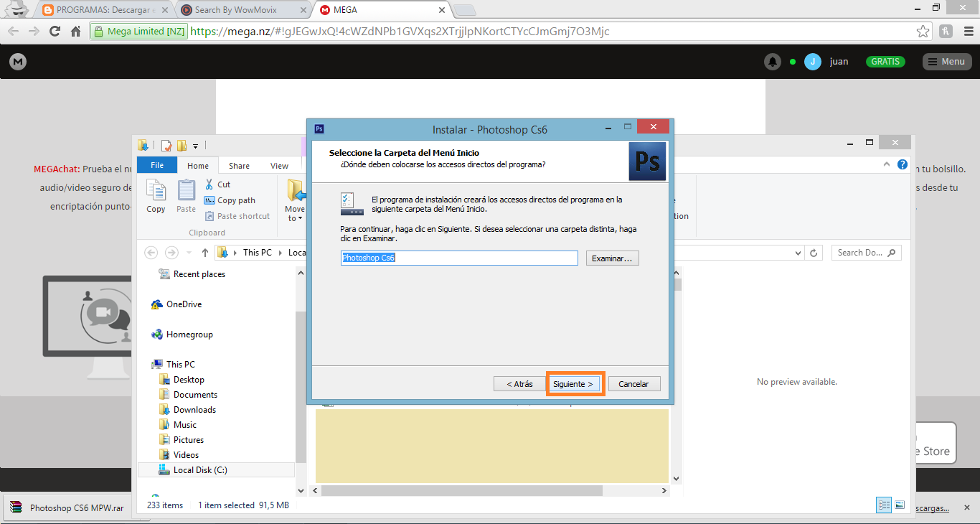Open the MEGA Menu button

(x=947, y=62)
